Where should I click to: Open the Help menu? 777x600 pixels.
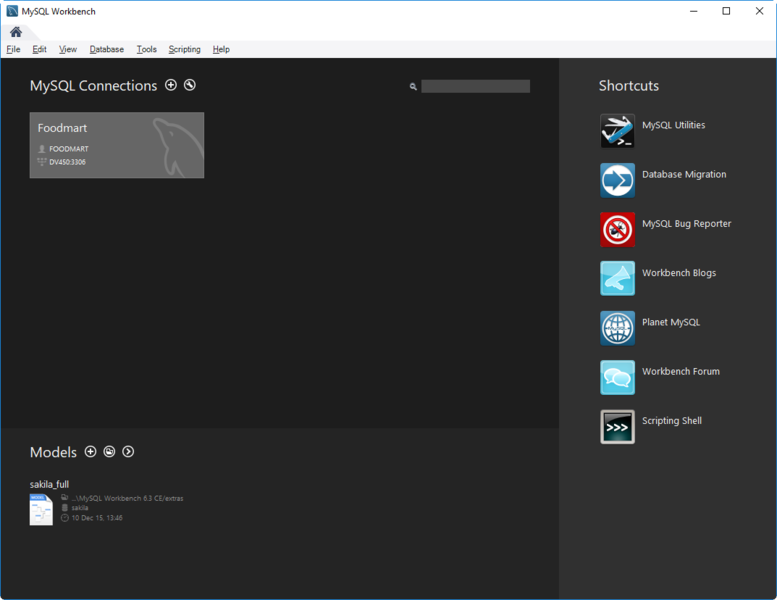point(221,49)
